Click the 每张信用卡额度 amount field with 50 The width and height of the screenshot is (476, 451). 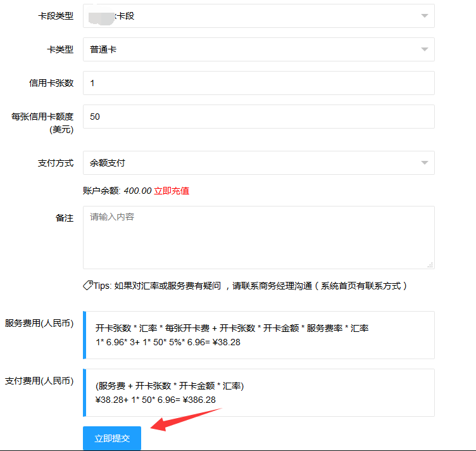(x=258, y=117)
